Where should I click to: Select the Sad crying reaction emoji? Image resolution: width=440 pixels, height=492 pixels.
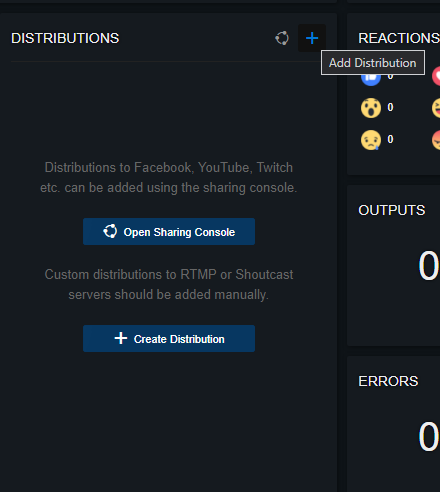pos(371,140)
